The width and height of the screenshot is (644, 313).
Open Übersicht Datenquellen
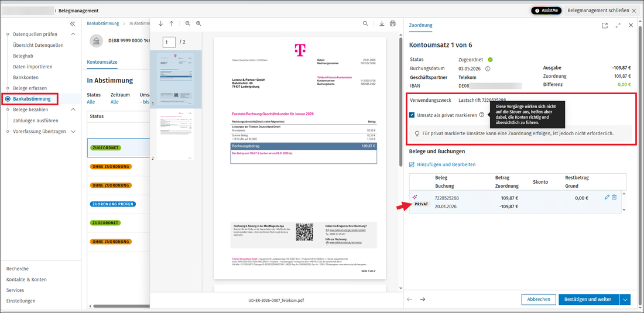click(x=38, y=45)
